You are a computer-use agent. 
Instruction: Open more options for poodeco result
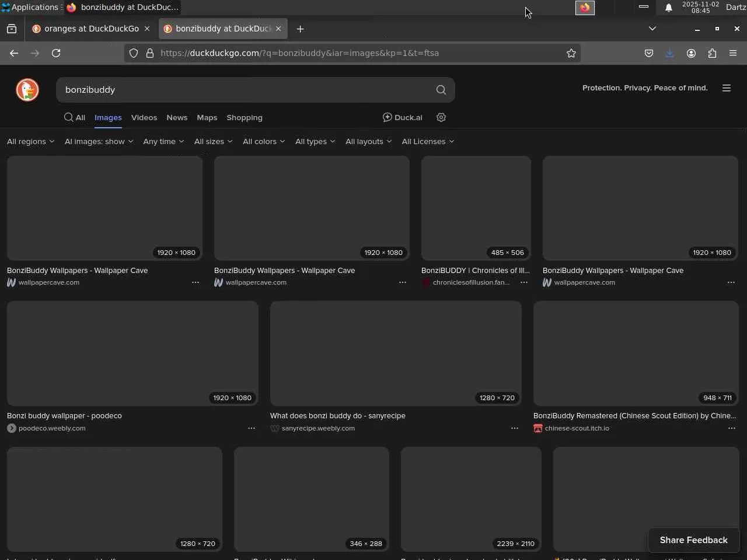click(252, 428)
